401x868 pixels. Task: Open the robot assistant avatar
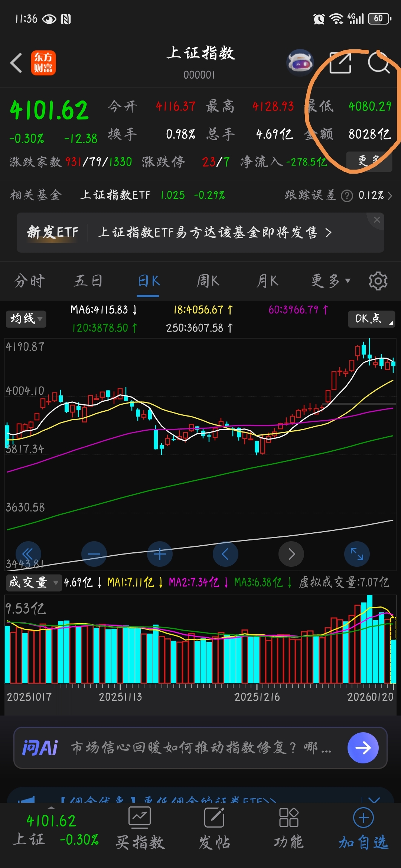click(x=300, y=63)
